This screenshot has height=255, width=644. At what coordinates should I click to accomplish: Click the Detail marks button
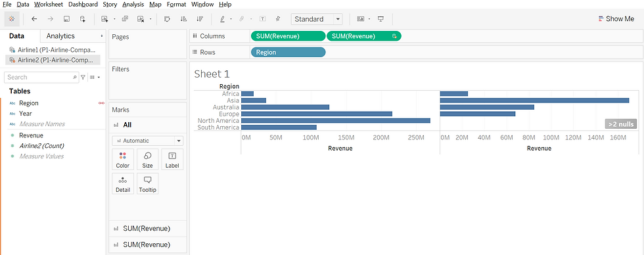(123, 184)
